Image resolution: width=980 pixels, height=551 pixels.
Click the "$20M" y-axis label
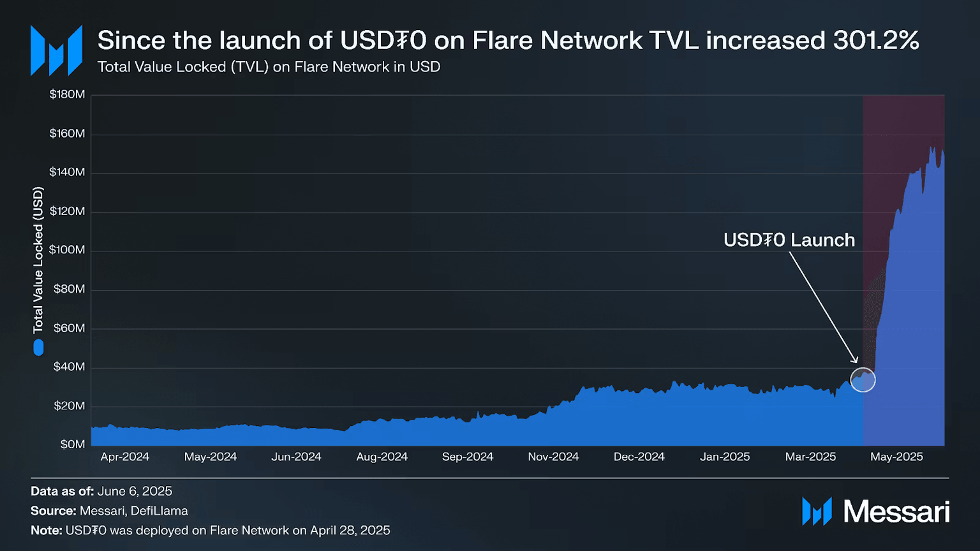69,406
